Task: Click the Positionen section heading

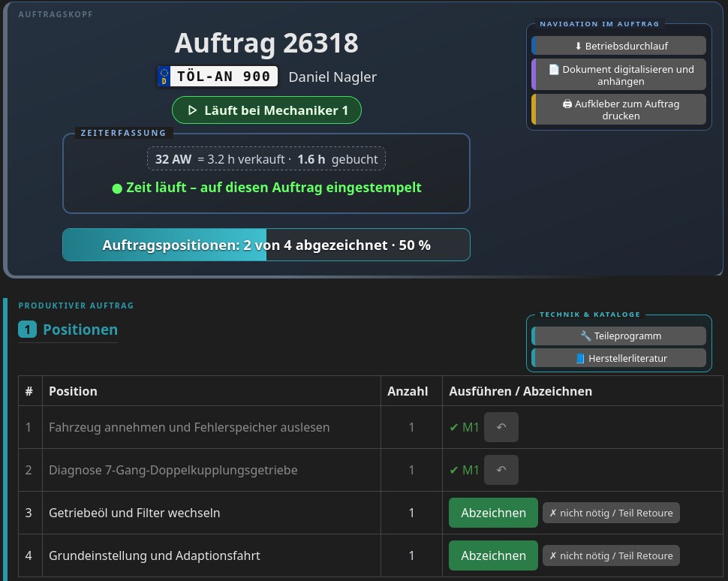Action: 80,330
